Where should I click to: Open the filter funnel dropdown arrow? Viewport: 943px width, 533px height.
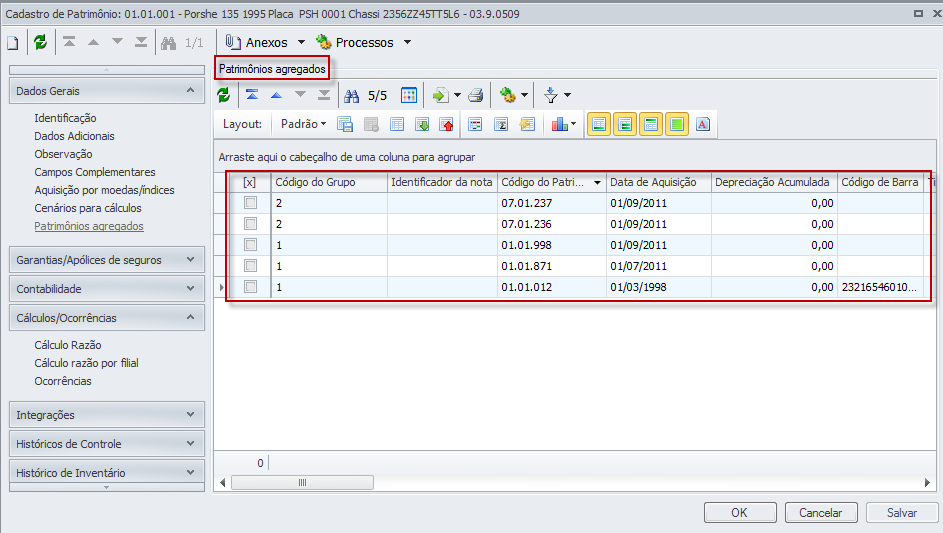click(567, 95)
